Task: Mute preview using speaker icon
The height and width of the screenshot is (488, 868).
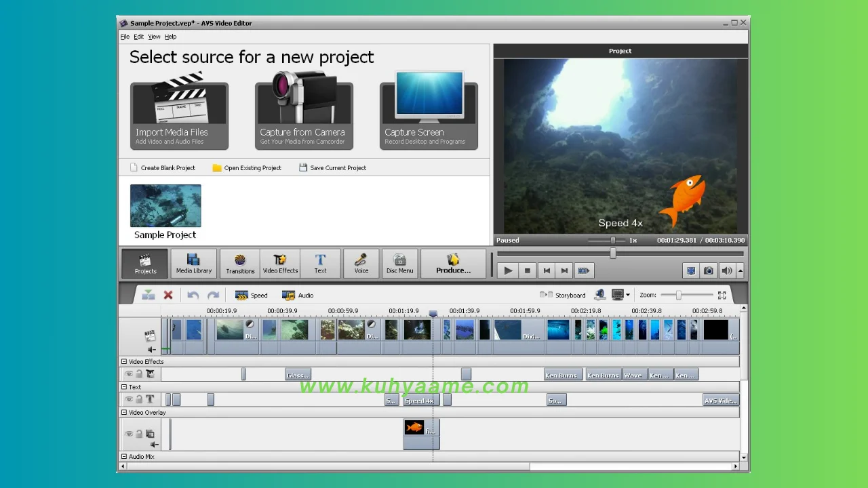Action: point(726,270)
